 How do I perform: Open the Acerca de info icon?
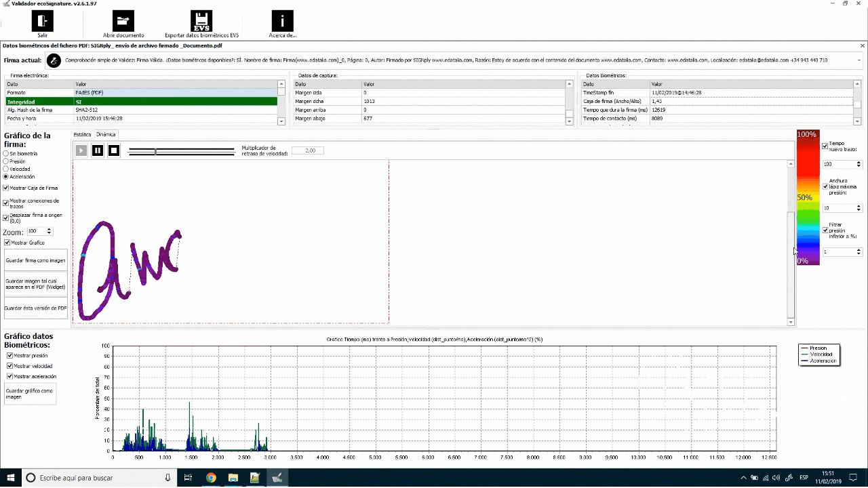coord(282,21)
